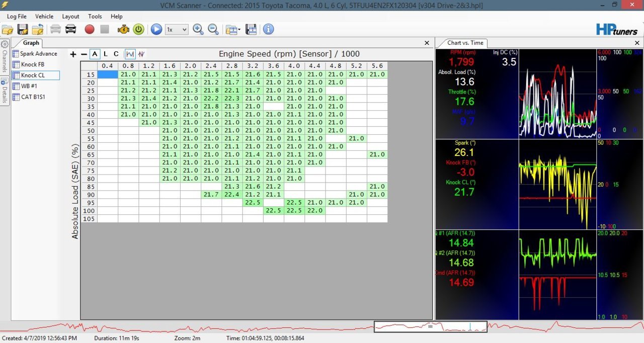Click the plus button above the graph table

coord(73,54)
